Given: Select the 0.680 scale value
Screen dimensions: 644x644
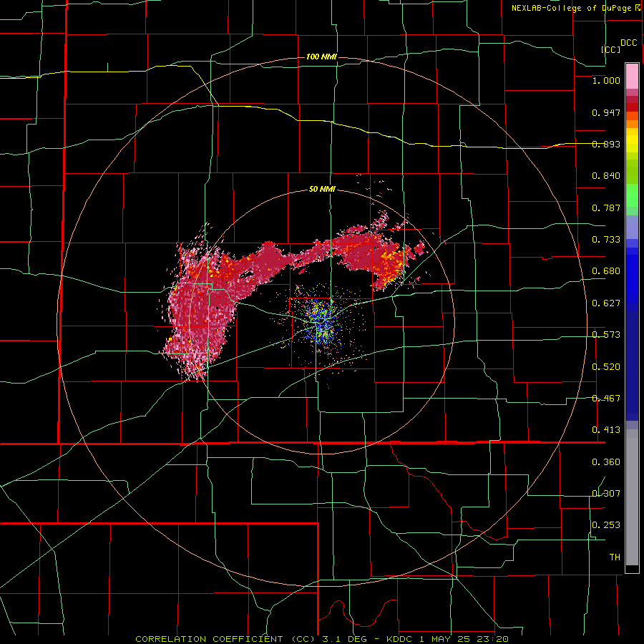Looking at the screenshot, I should (606, 271).
